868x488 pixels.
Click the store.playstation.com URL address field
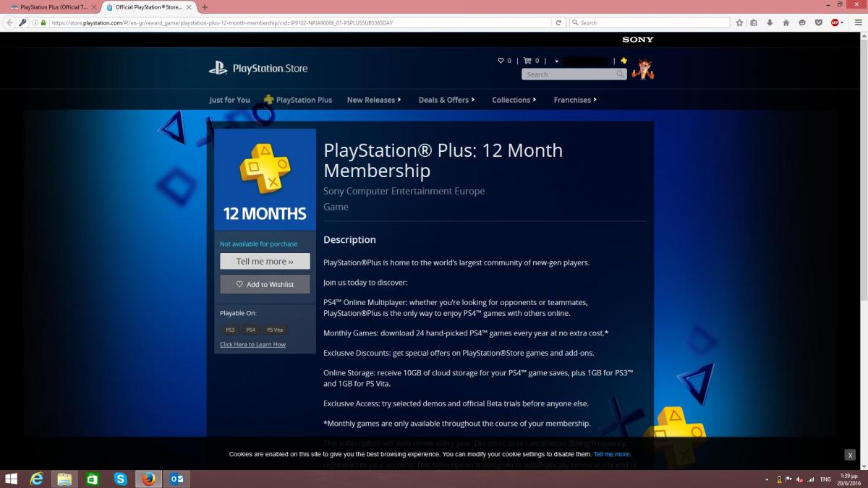coord(300,22)
